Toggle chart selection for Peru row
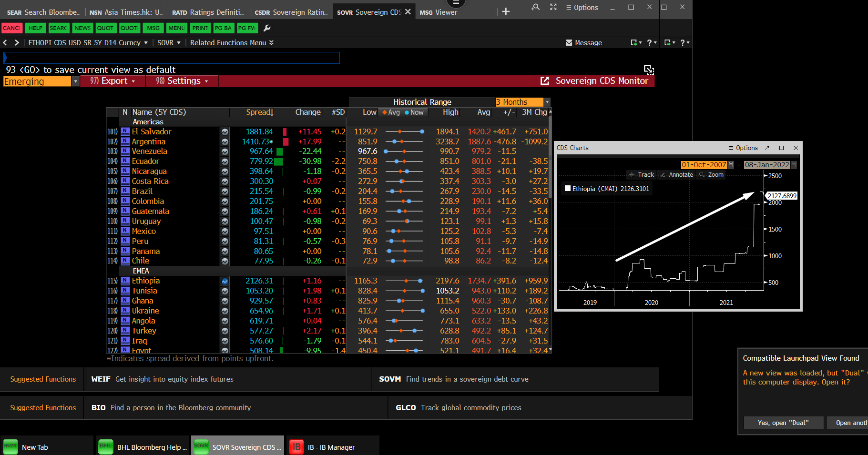 point(225,242)
